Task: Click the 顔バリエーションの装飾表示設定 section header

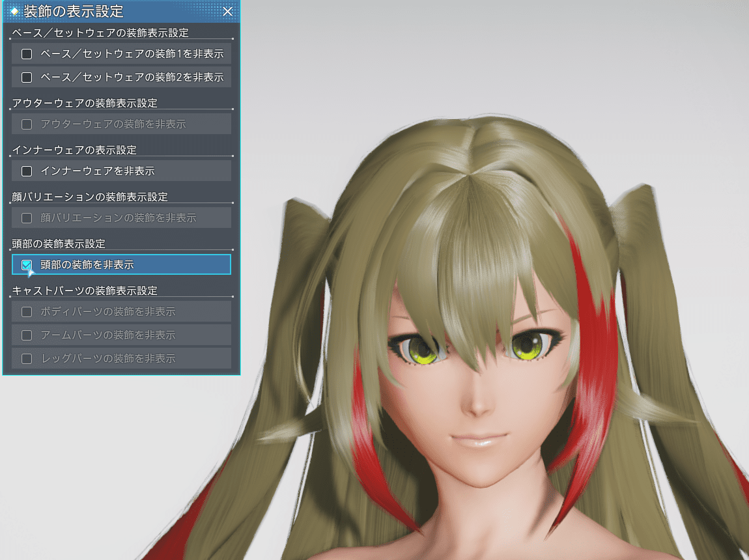Action: 90,197
